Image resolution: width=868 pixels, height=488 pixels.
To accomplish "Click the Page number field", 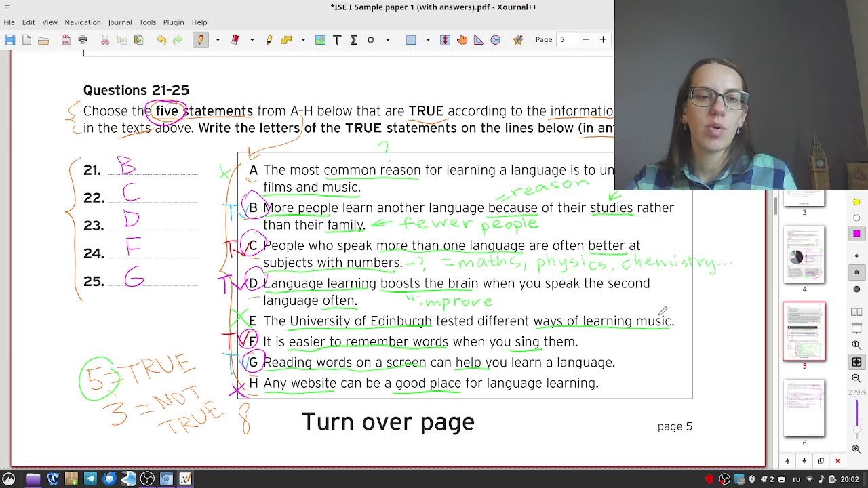I will tap(567, 40).
